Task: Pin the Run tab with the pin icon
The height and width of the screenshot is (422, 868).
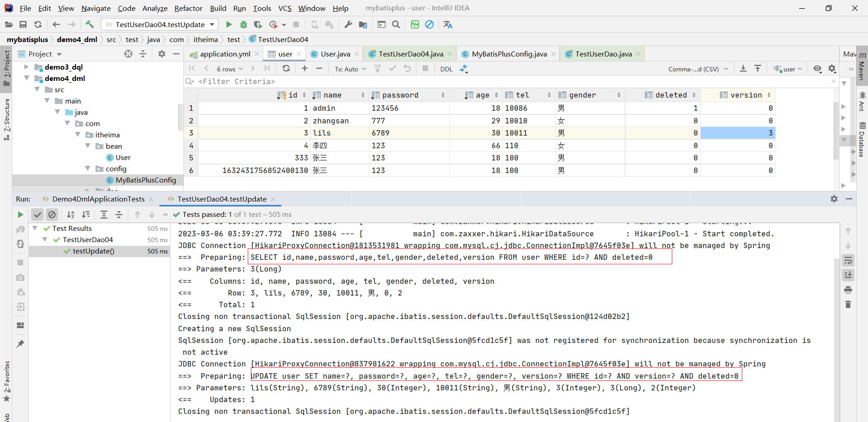Action: [x=20, y=344]
